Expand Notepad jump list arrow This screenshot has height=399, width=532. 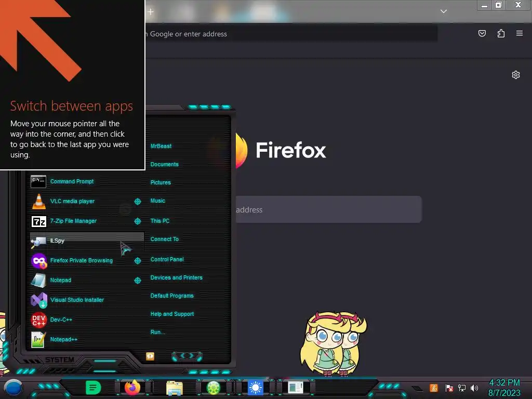[x=137, y=280]
